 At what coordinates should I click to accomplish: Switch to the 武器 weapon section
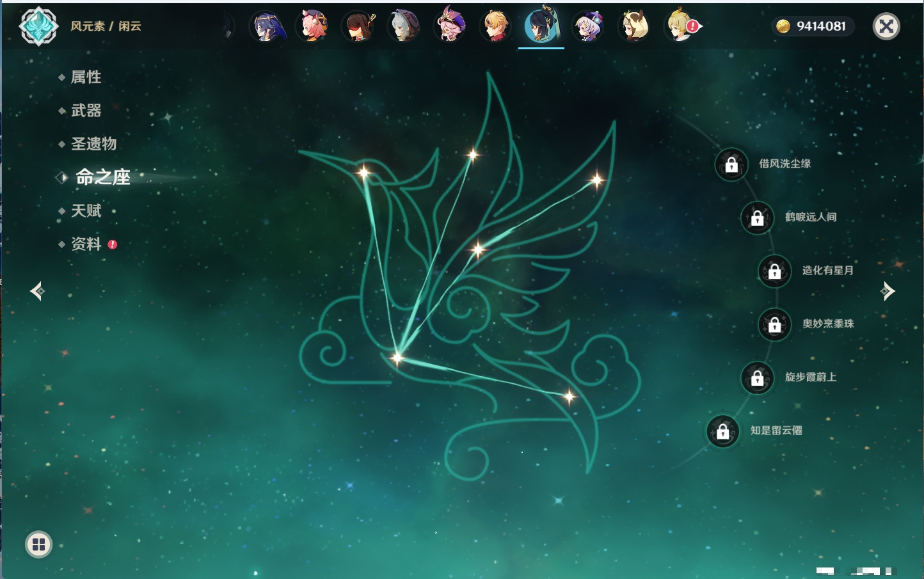(x=86, y=111)
